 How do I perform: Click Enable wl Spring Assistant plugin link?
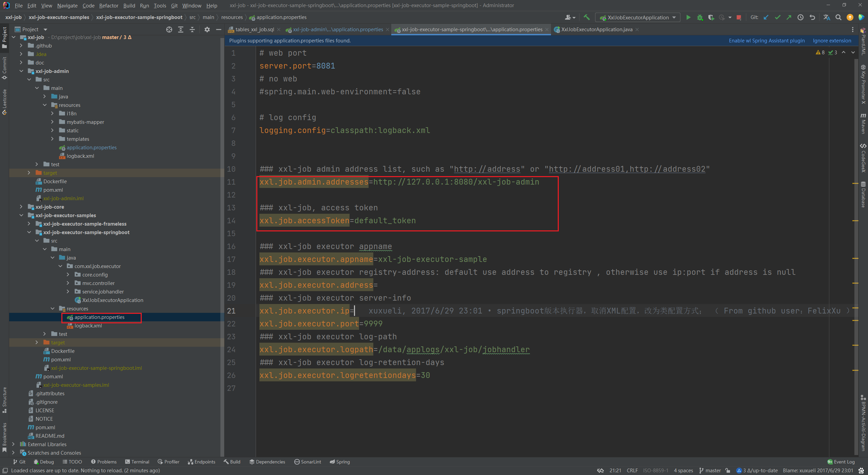click(766, 40)
